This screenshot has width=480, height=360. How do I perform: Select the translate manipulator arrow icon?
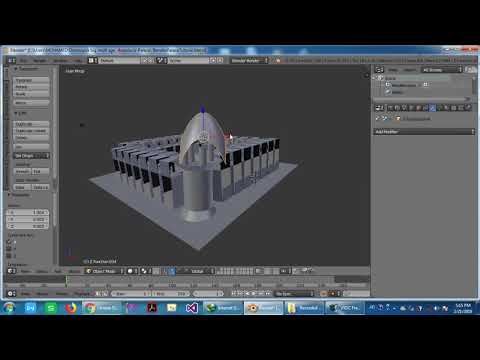pos(172,271)
